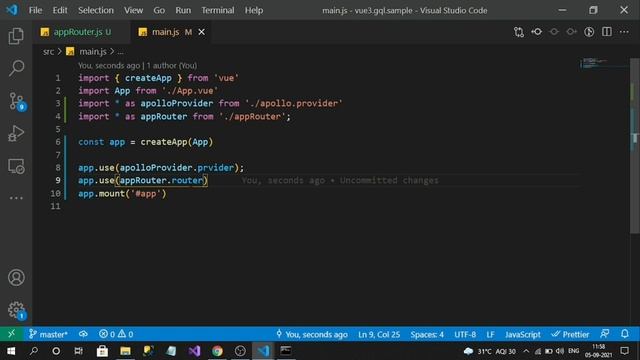Open the Windows Start menu

pos(11,351)
